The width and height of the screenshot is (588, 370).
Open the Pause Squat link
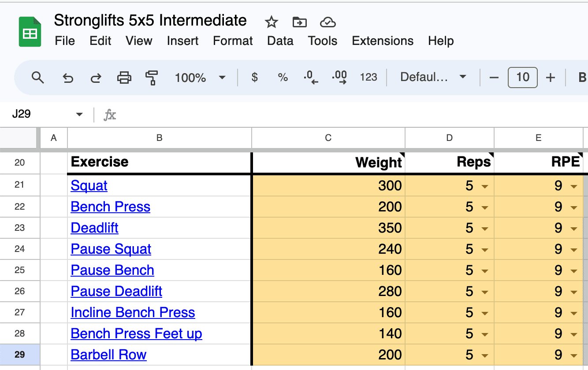point(111,249)
